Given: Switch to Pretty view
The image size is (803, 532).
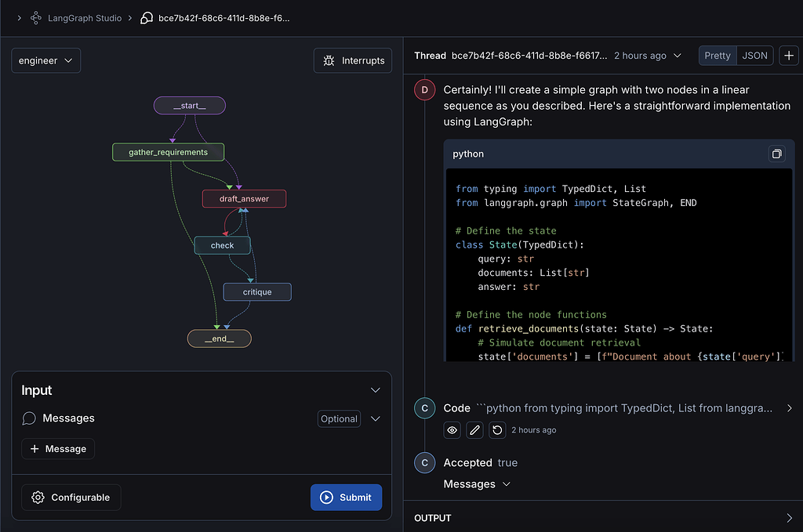Looking at the screenshot, I should click(x=718, y=56).
